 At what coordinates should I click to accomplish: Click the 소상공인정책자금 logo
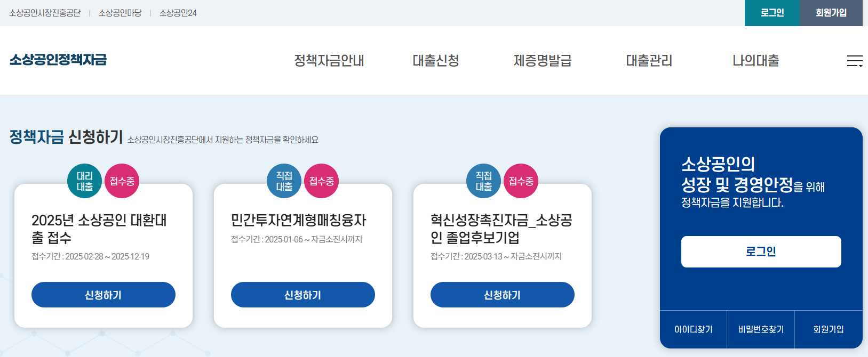57,60
